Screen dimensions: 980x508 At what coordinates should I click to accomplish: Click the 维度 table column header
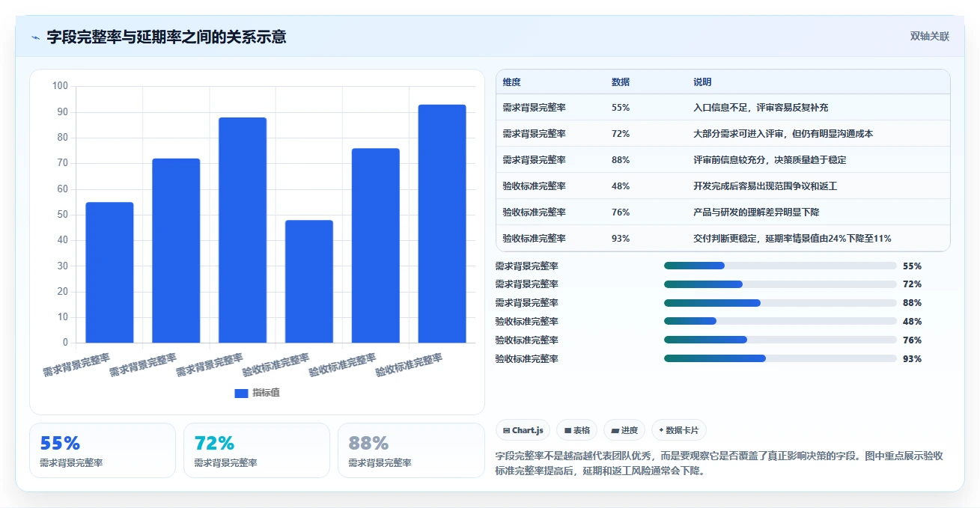[511, 82]
